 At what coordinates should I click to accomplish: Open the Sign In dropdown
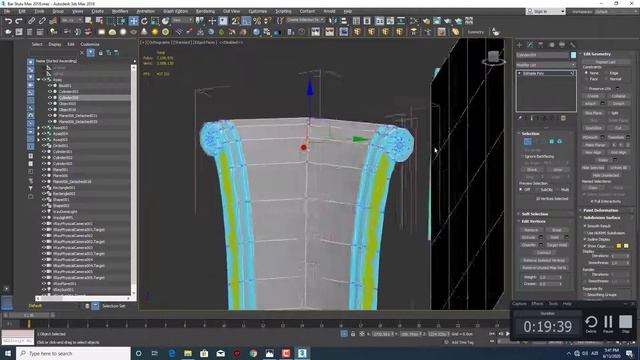(546, 11)
